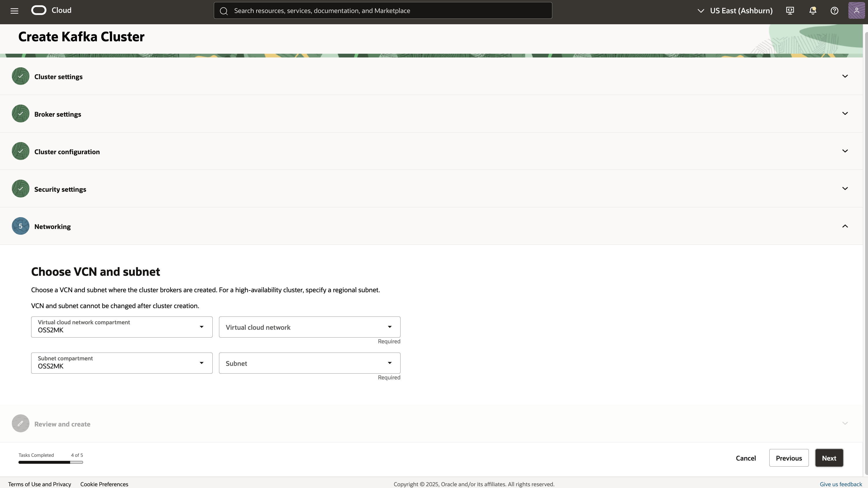Click the Next button
868x488 pixels.
(829, 458)
